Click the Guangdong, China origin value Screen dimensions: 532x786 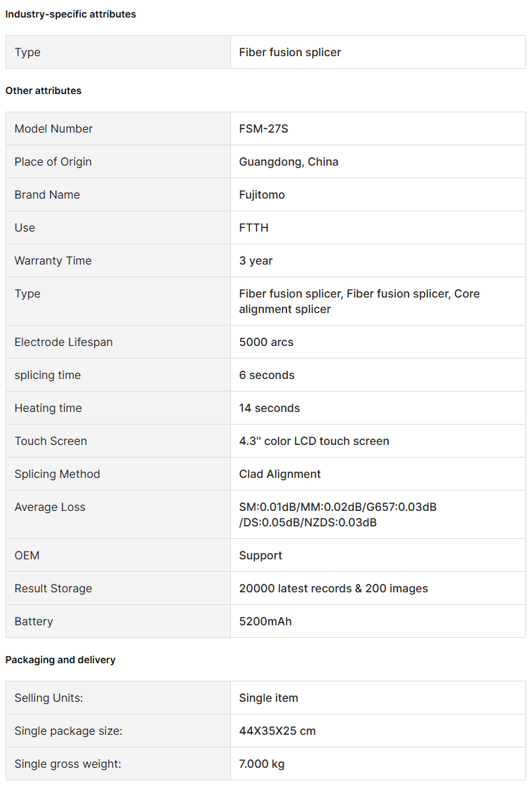pyautogui.click(x=289, y=162)
